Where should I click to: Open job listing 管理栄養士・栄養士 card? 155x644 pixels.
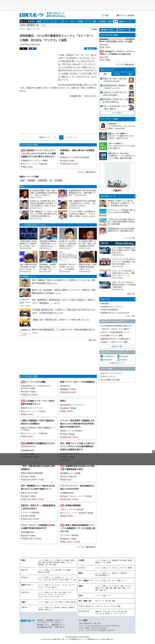click(x=78, y=158)
